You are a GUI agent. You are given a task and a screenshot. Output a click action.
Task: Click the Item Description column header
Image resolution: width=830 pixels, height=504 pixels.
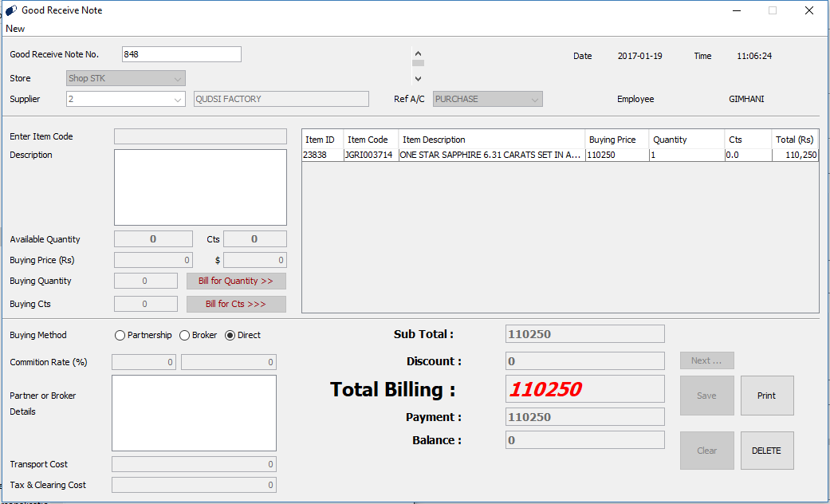pyautogui.click(x=491, y=140)
